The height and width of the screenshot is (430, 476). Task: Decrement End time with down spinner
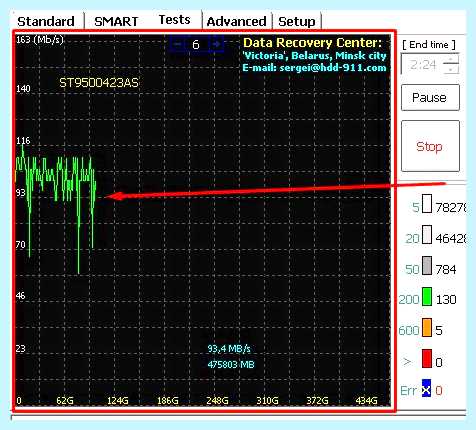[x=452, y=69]
